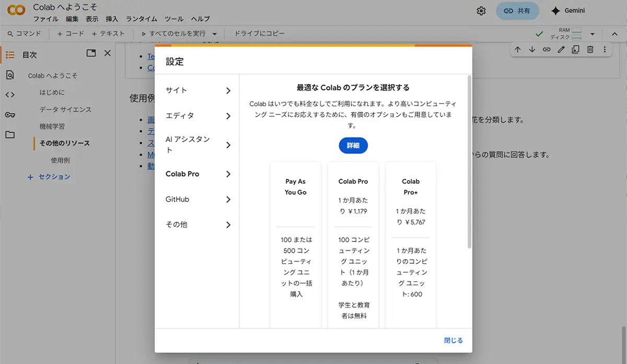Click the 共有 share button

pyautogui.click(x=517, y=11)
